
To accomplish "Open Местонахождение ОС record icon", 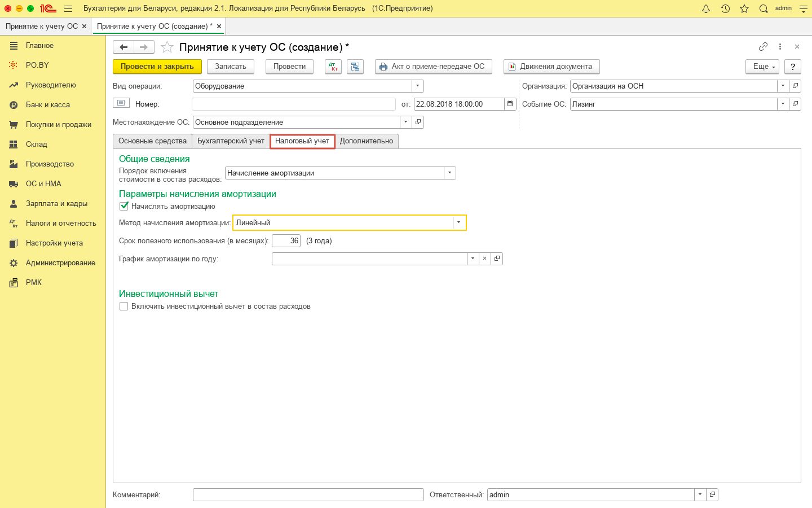I will point(418,122).
